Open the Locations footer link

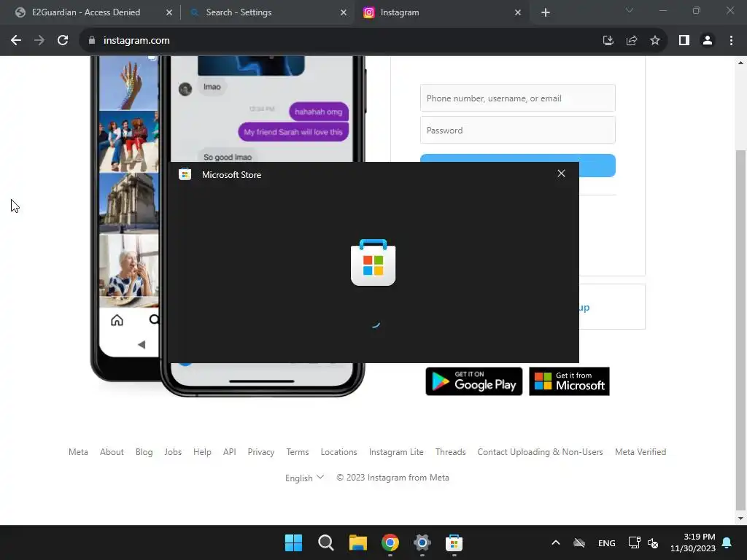click(338, 452)
